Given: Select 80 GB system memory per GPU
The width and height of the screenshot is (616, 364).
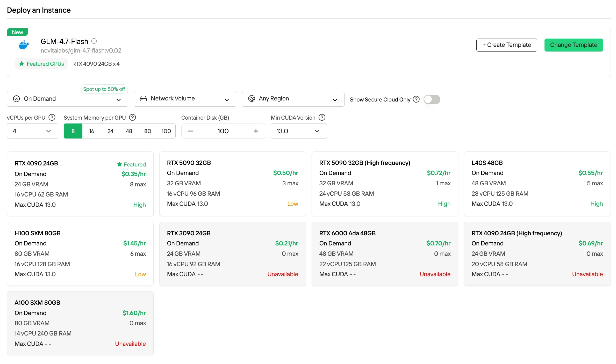Looking at the screenshot, I should (x=148, y=131).
